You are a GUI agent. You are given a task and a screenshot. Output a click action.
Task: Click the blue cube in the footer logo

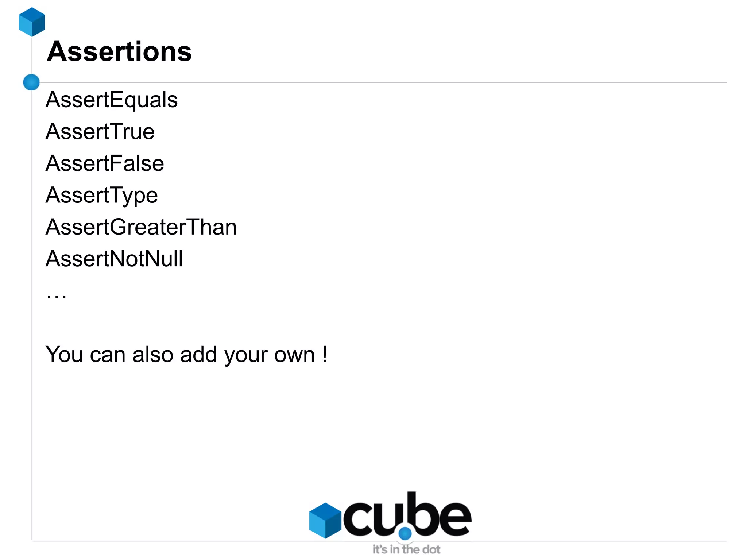325,520
